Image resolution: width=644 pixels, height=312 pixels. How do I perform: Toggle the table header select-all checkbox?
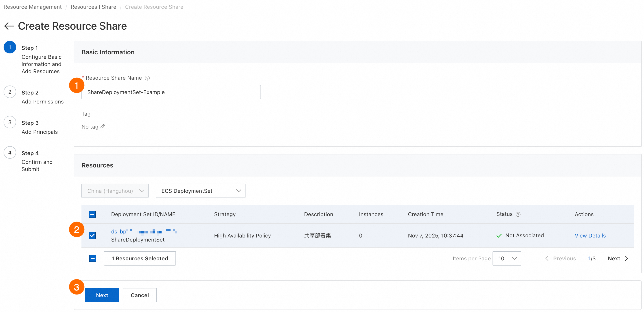click(x=92, y=214)
